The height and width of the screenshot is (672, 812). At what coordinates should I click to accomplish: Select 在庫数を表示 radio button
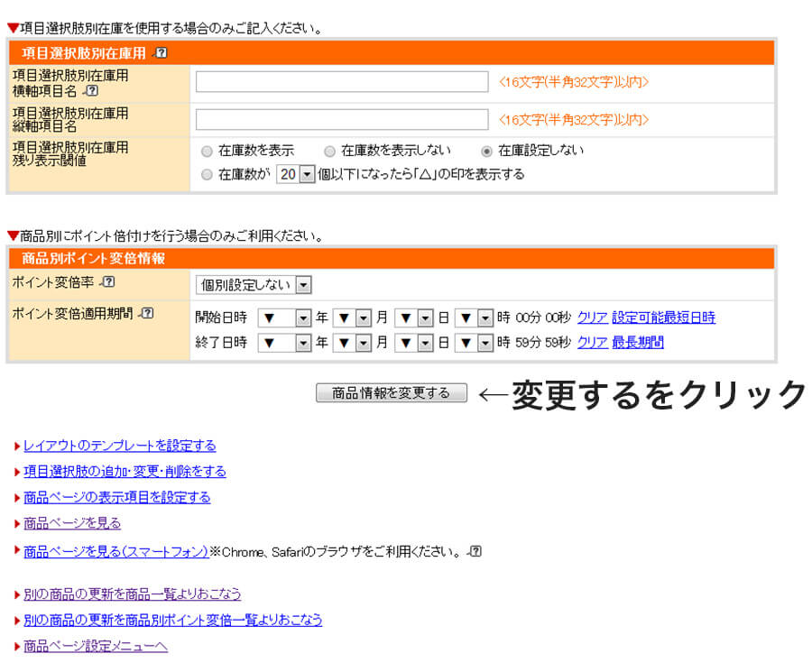(208, 152)
